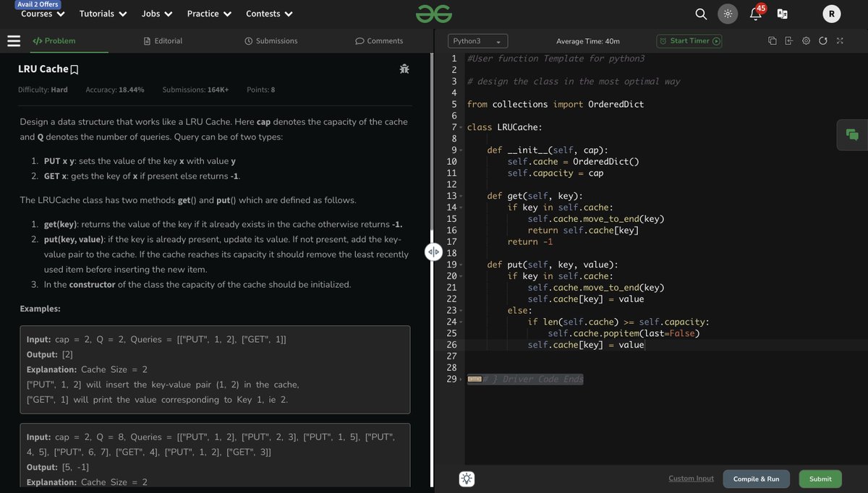Expand the Jobs menu
The width and height of the screenshot is (868, 493).
tap(157, 14)
